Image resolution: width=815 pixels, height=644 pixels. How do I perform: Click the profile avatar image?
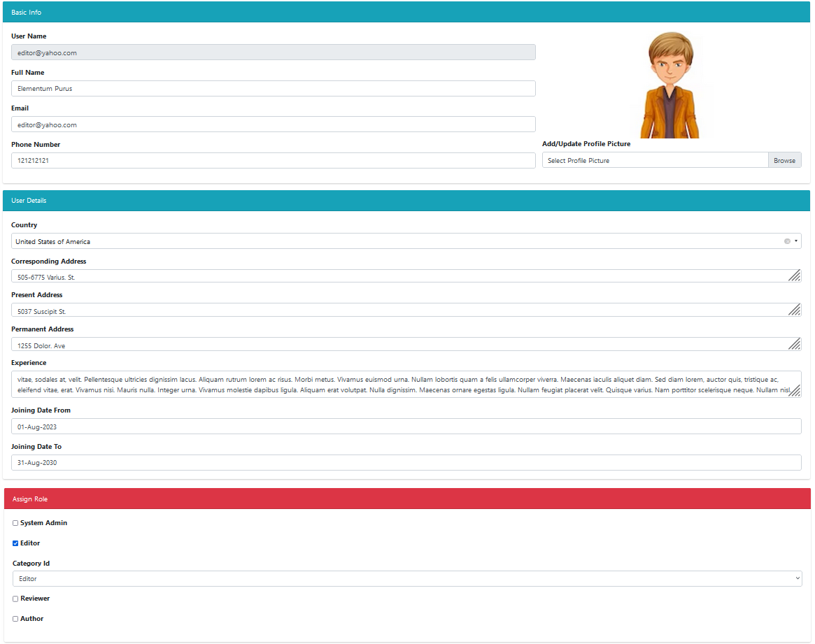tap(670, 84)
